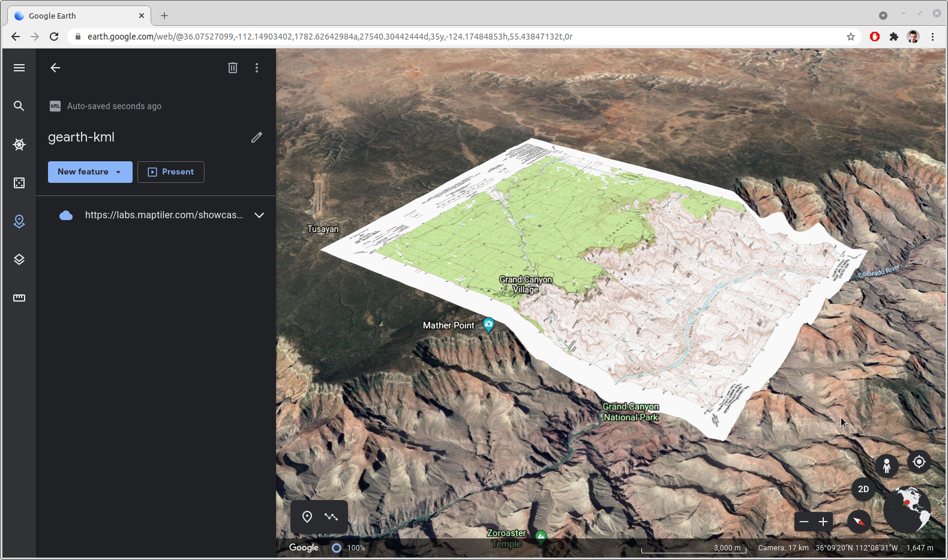The width and height of the screenshot is (948, 560).
Task: Open the hamburger main menu
Action: (x=19, y=68)
